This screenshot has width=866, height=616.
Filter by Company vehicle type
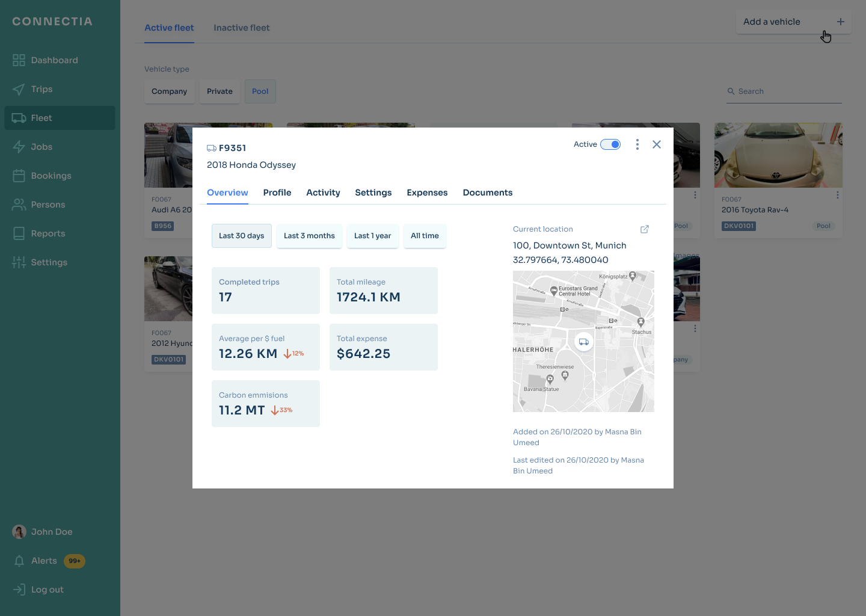(170, 91)
